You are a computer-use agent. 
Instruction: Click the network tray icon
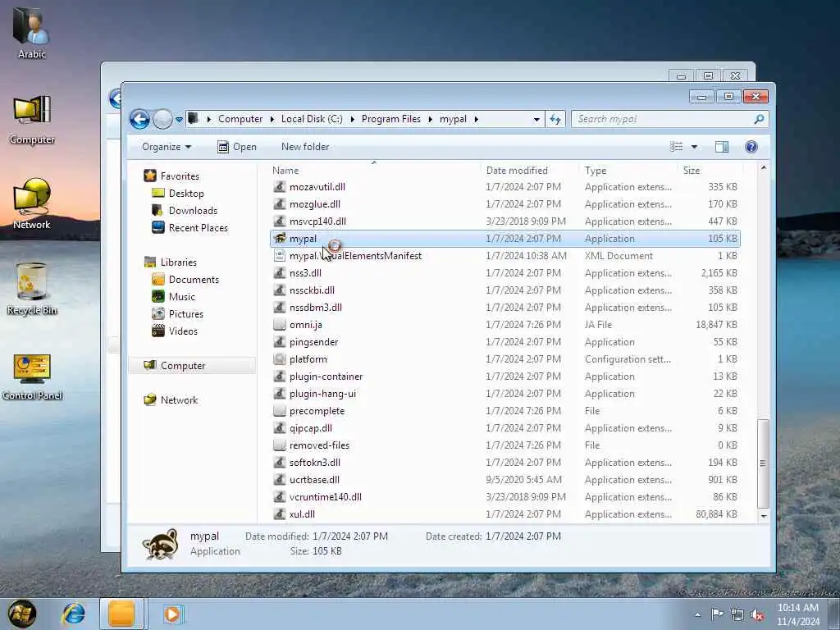[x=737, y=614]
